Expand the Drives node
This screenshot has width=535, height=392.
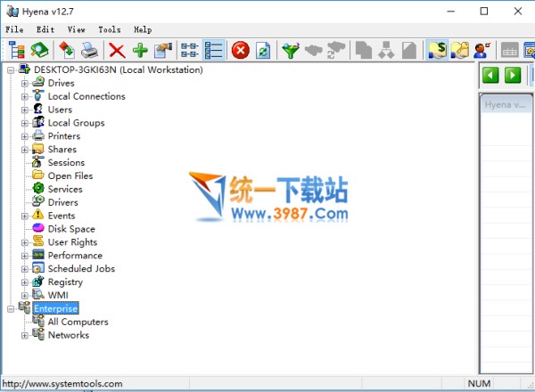25,84
